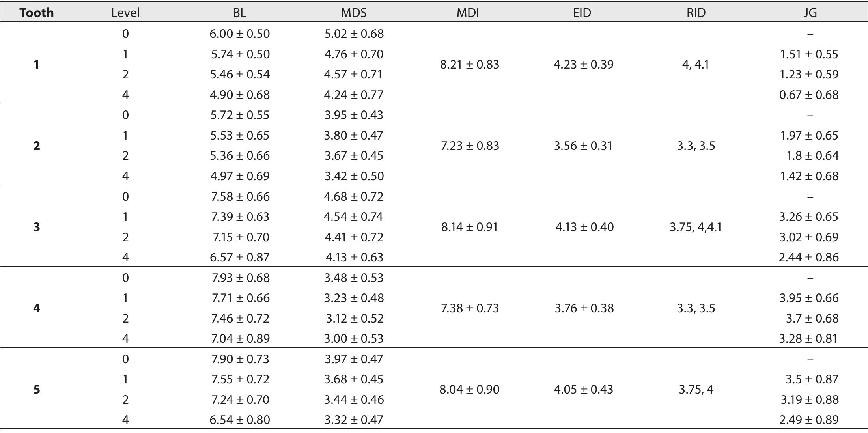Image resolution: width=868 pixels, height=433 pixels.
Task: Click the JG column header
Action: pos(810,13)
